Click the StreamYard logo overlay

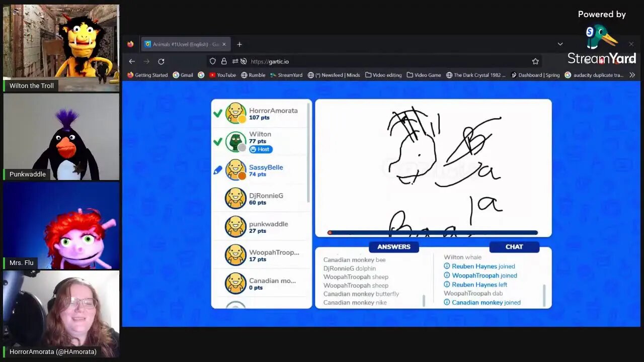(x=602, y=45)
